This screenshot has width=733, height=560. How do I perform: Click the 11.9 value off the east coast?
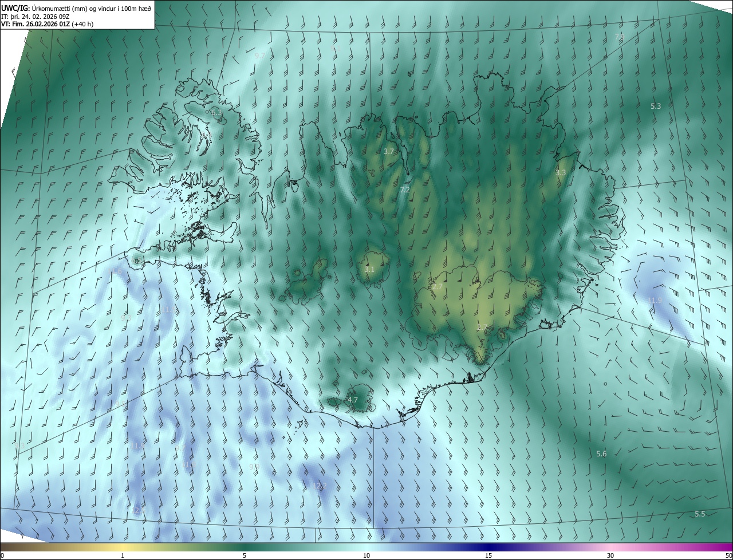[655, 301]
